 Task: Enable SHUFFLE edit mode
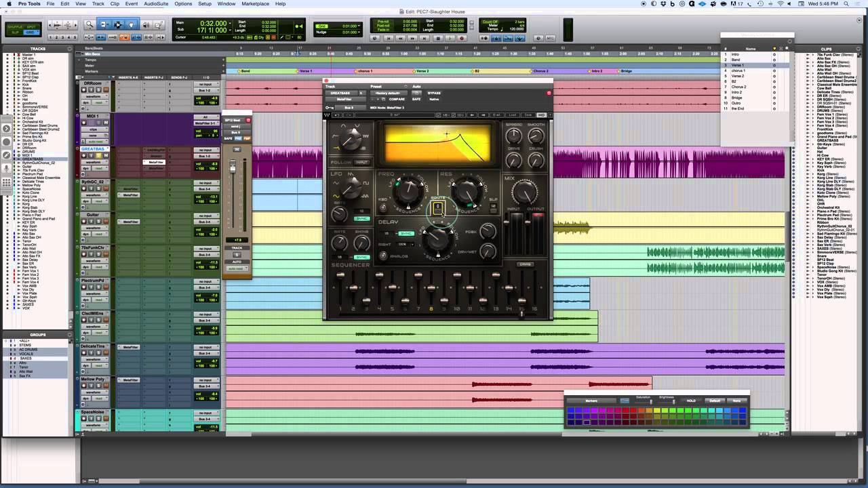click(14, 27)
